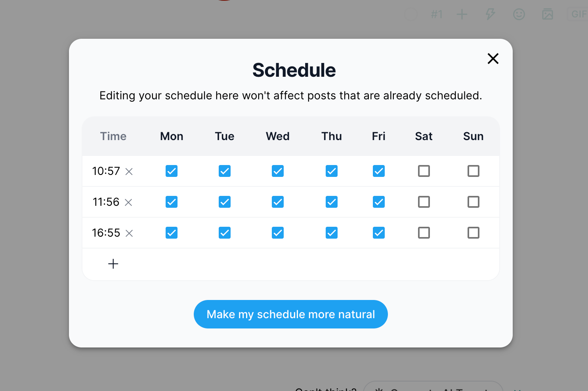Screen dimensions: 588x391
Task: Uncheck Thursday for the 10:57 slot
Action: [332, 171]
